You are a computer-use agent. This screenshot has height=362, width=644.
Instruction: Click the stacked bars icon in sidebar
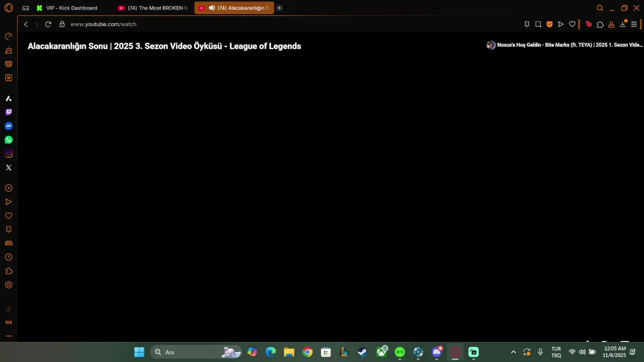click(x=9, y=243)
